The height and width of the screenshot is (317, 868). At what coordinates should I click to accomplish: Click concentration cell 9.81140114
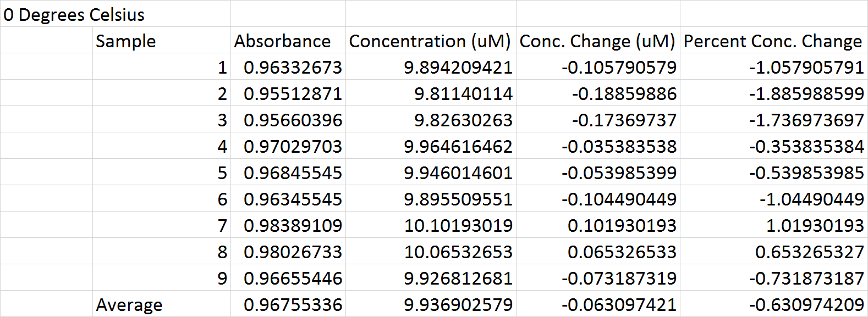click(x=463, y=93)
